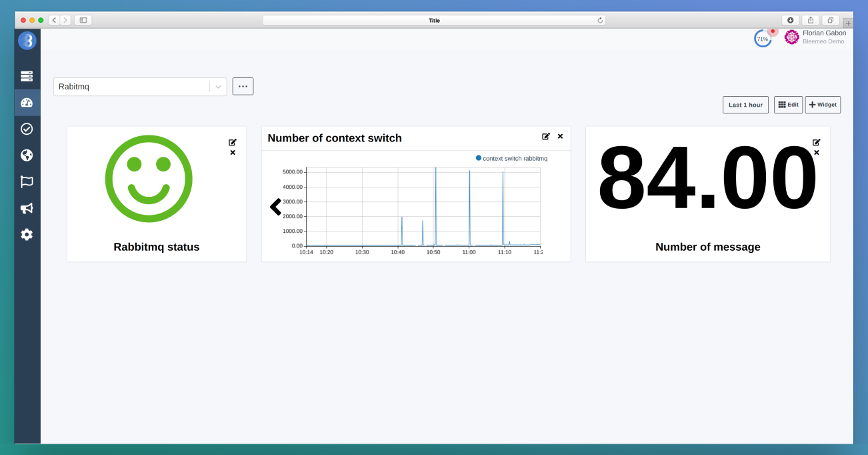Add a new widget with the Widget button

(x=822, y=105)
